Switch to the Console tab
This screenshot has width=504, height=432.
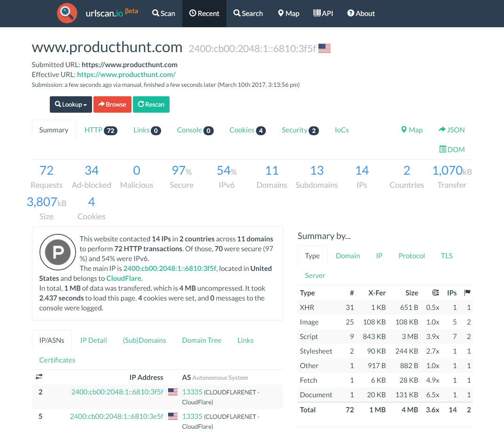coord(195,130)
